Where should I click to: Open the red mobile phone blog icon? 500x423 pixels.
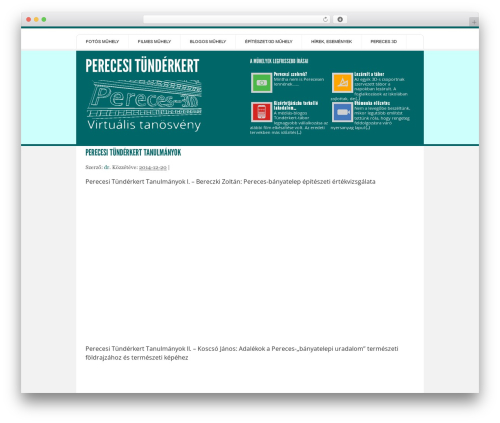point(262,112)
